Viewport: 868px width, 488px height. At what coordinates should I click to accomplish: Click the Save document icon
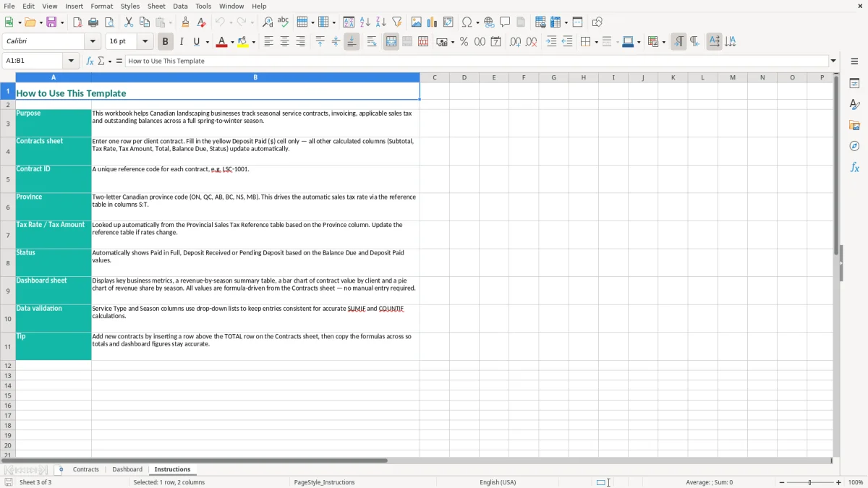click(51, 22)
